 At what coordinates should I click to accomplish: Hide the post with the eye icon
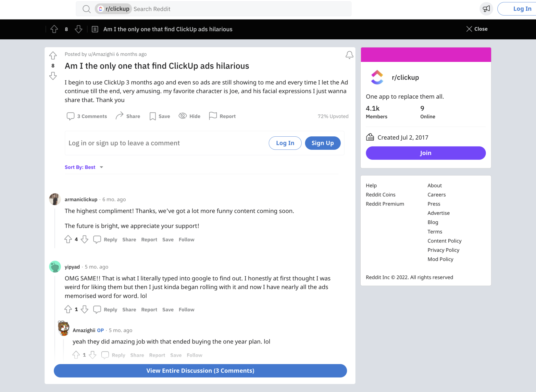pyautogui.click(x=183, y=116)
